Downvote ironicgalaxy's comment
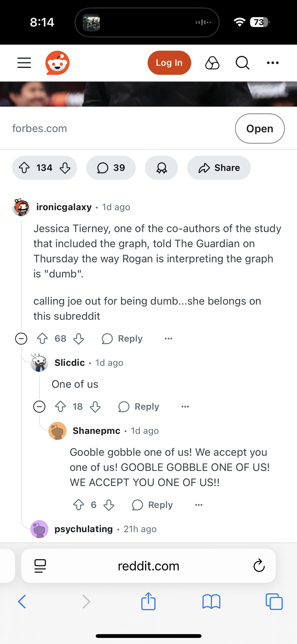The width and height of the screenshot is (297, 644). click(79, 339)
